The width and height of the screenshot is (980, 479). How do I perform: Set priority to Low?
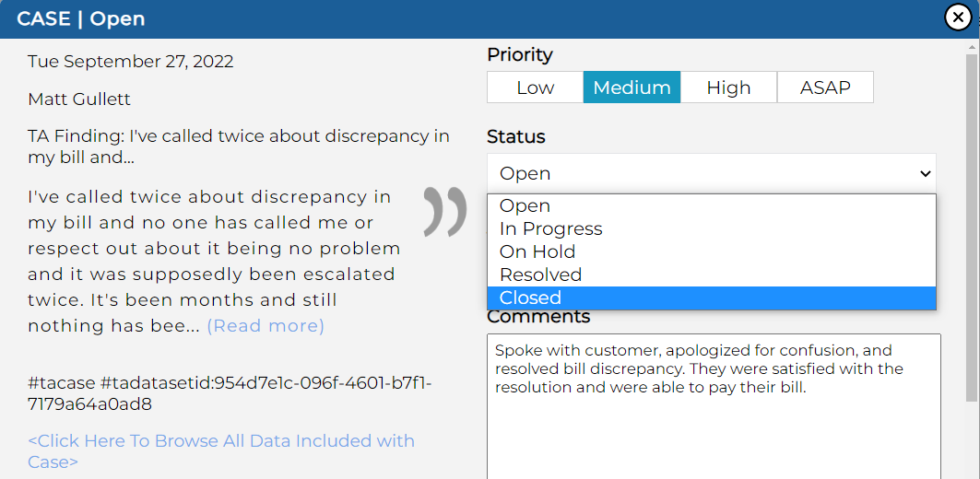tap(535, 88)
